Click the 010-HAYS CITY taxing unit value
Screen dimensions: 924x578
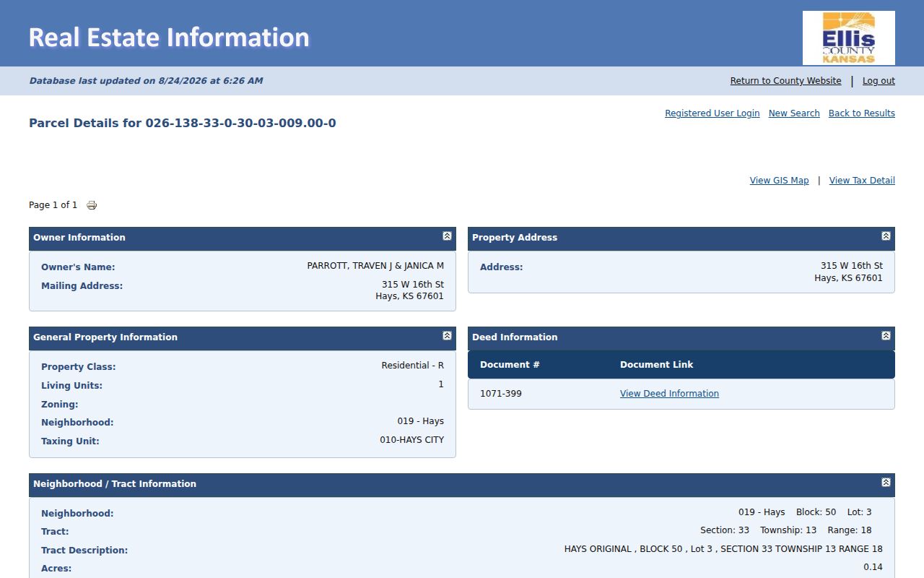click(412, 440)
